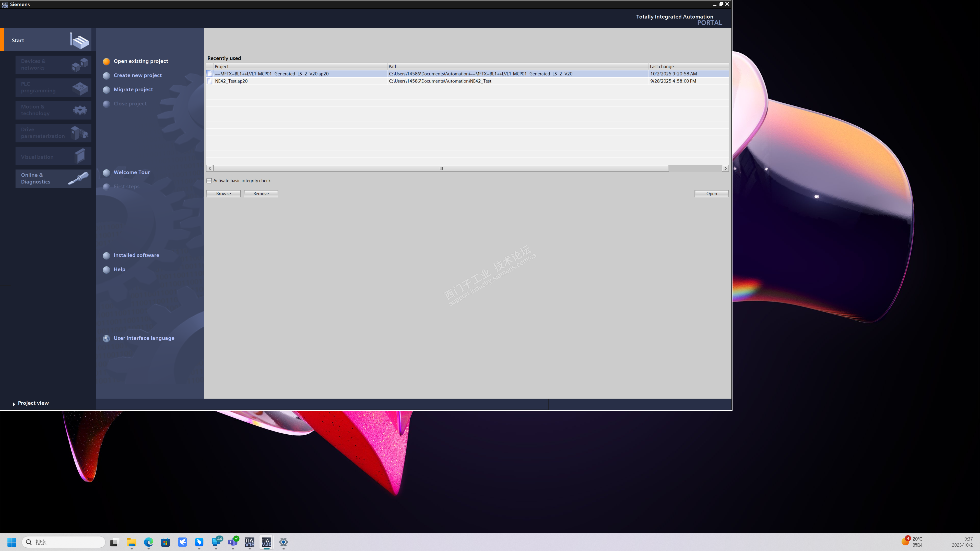The height and width of the screenshot is (551, 980).
Task: Click the globe icon for User interface language
Action: pos(107,338)
